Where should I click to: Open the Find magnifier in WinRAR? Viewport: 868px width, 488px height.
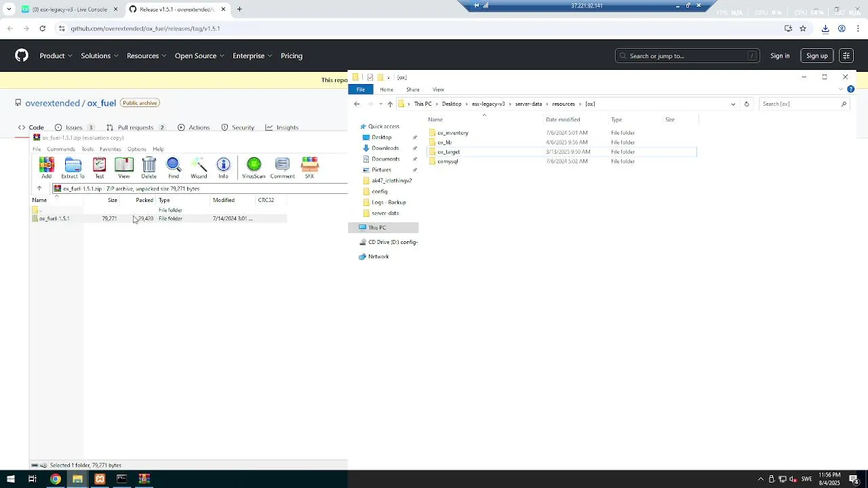click(174, 167)
